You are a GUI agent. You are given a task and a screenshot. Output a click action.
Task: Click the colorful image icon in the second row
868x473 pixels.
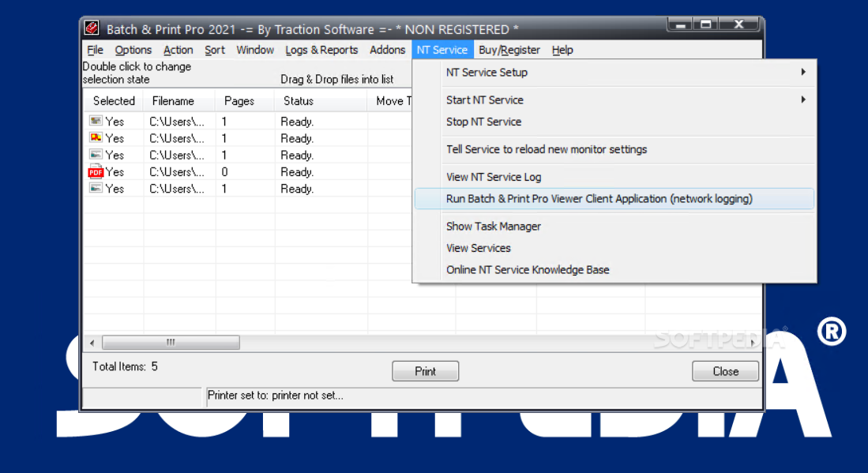tap(96, 137)
